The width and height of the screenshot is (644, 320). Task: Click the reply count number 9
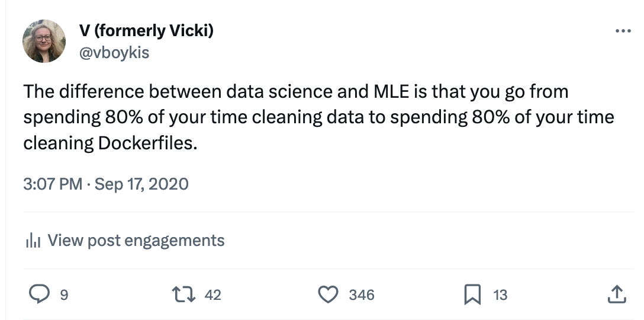pos(65,295)
